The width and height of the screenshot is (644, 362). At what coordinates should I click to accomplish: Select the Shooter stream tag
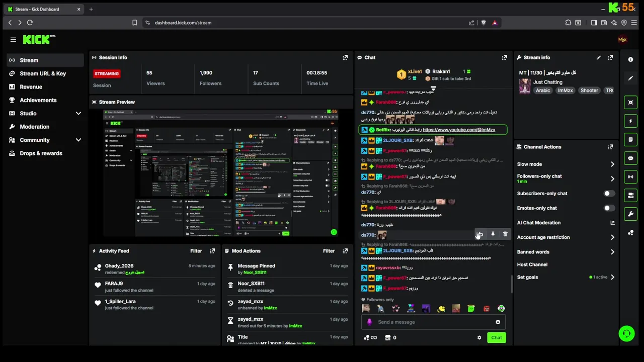pyautogui.click(x=589, y=90)
